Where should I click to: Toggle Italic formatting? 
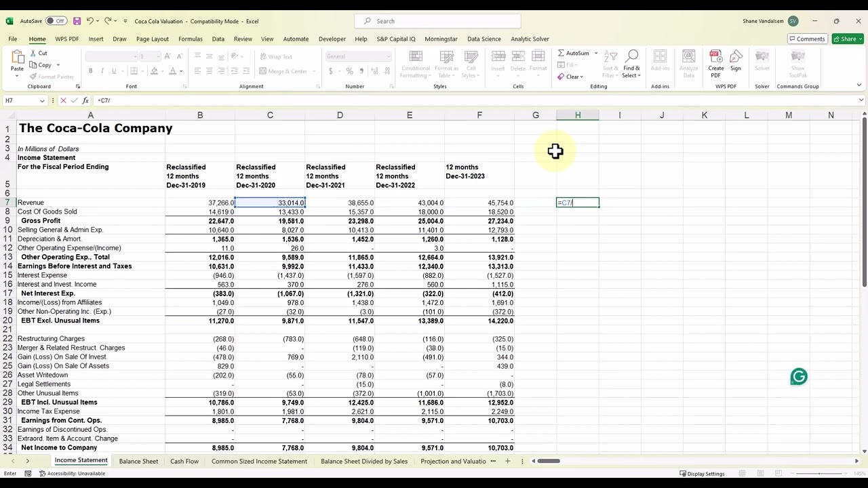point(102,71)
